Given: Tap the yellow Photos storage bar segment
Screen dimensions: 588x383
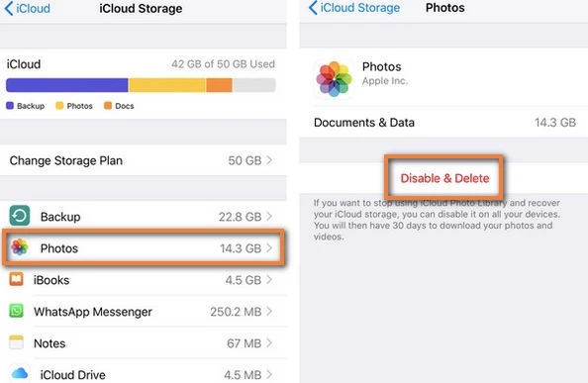Looking at the screenshot, I should 167,85.
